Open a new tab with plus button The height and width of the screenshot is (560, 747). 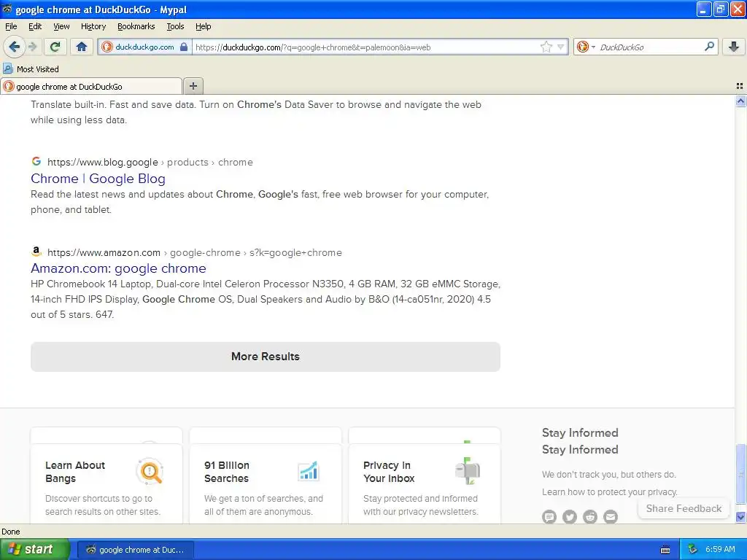(193, 86)
